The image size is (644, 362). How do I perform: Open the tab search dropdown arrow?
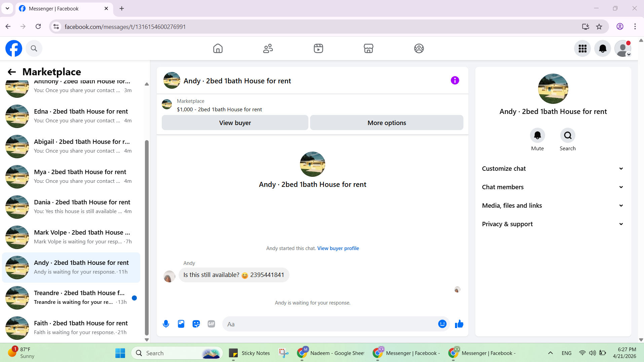[x=7, y=8]
